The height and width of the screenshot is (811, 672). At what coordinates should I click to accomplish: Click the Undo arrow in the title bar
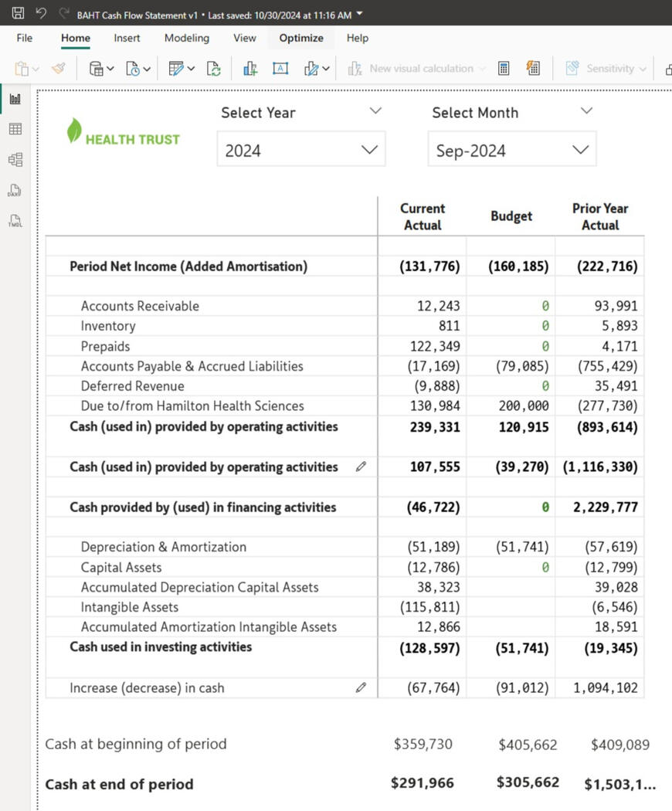pyautogui.click(x=40, y=12)
